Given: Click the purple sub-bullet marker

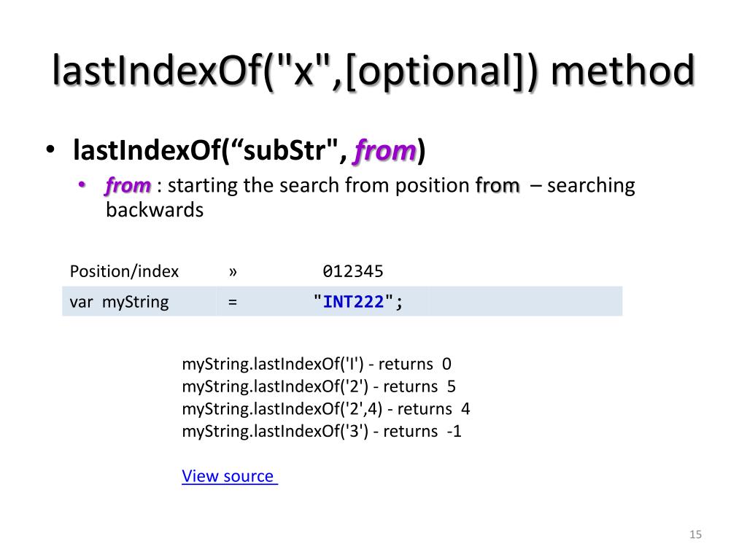Looking at the screenshot, I should (x=82, y=184).
